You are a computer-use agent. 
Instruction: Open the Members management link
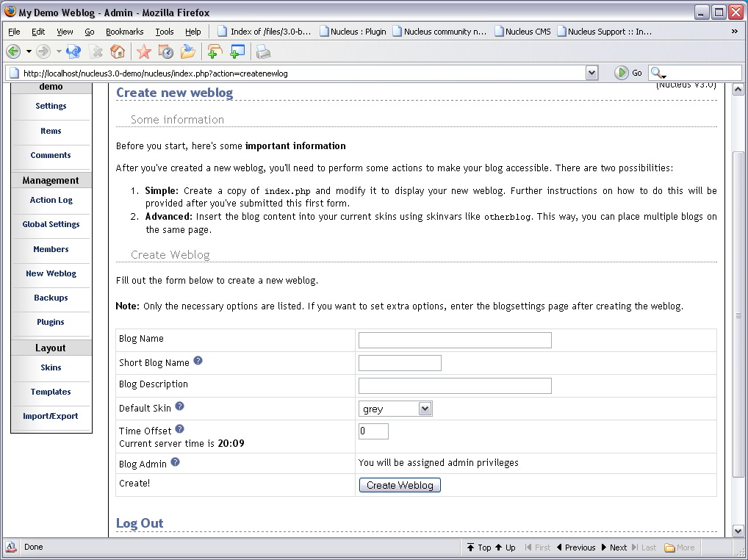coord(51,249)
